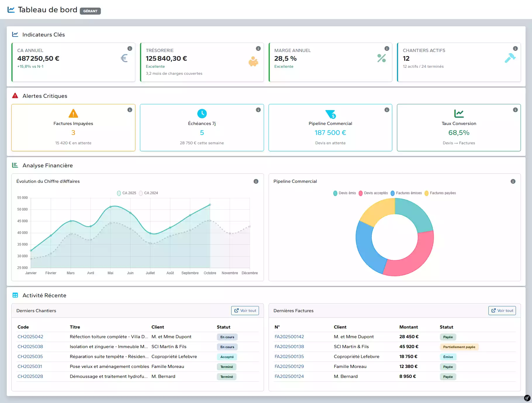532x403 pixels.
Task: Click the Taux Conversion chart icon
Action: (x=459, y=113)
